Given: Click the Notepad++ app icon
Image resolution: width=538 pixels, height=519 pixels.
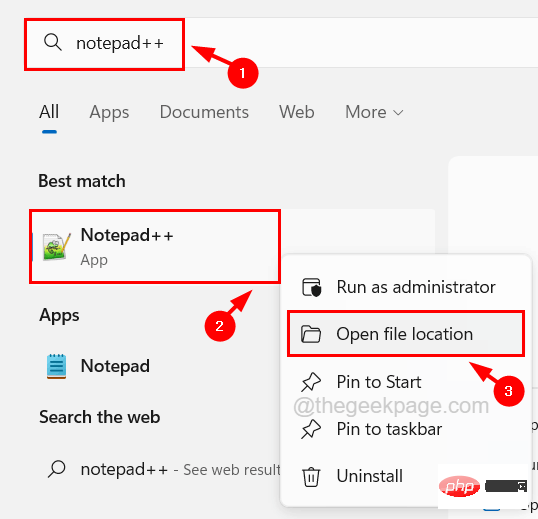Looking at the screenshot, I should 57,246.
